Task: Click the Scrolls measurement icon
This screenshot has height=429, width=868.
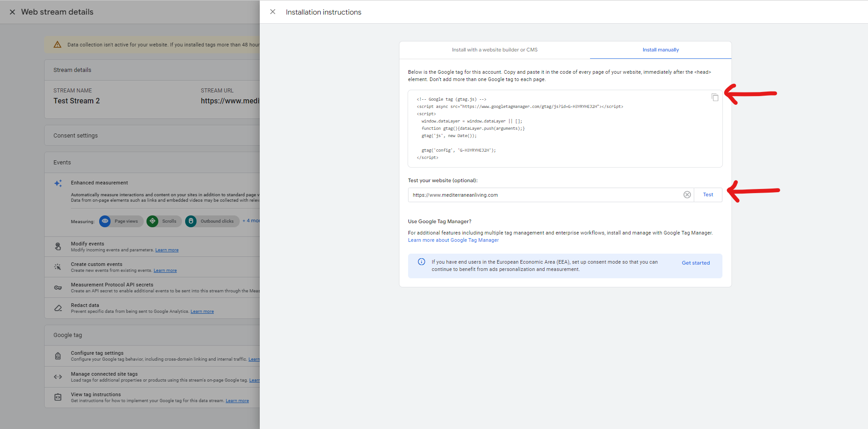Action: pyautogui.click(x=152, y=221)
